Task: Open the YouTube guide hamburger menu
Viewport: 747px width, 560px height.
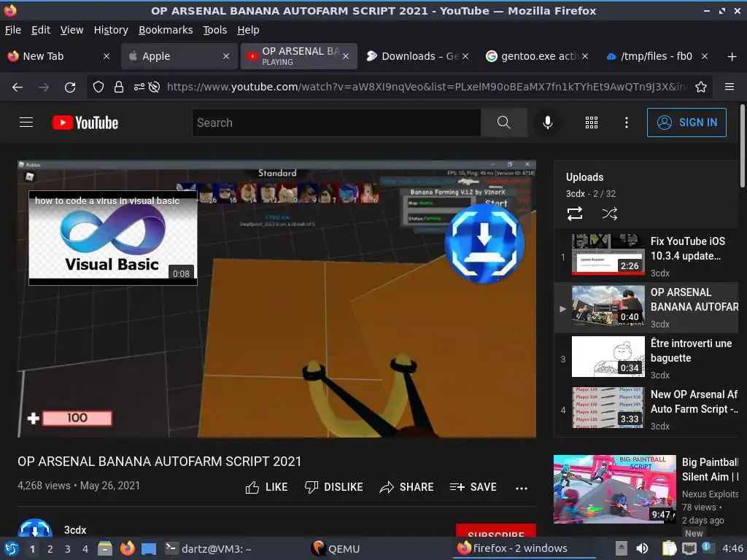Action: coord(26,122)
